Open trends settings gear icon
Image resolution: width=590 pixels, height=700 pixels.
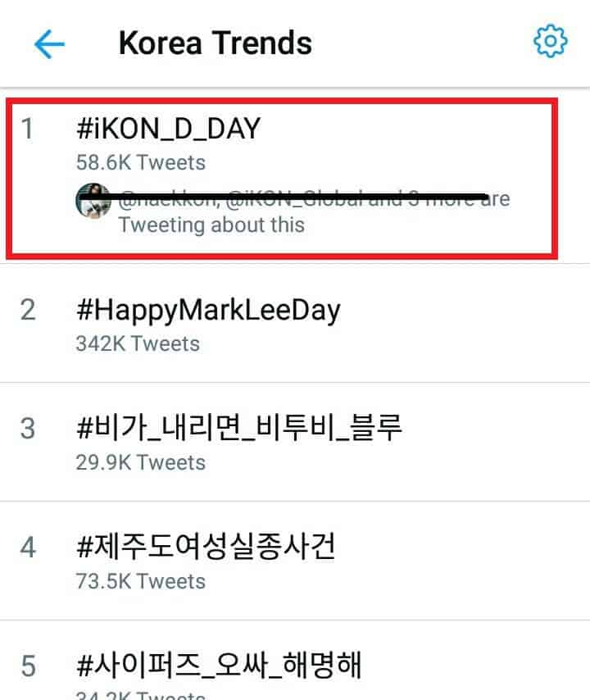coord(550,42)
